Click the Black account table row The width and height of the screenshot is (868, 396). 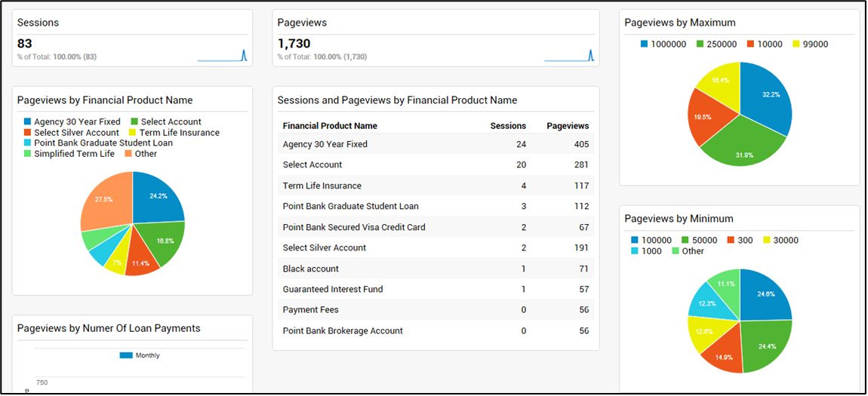435,269
